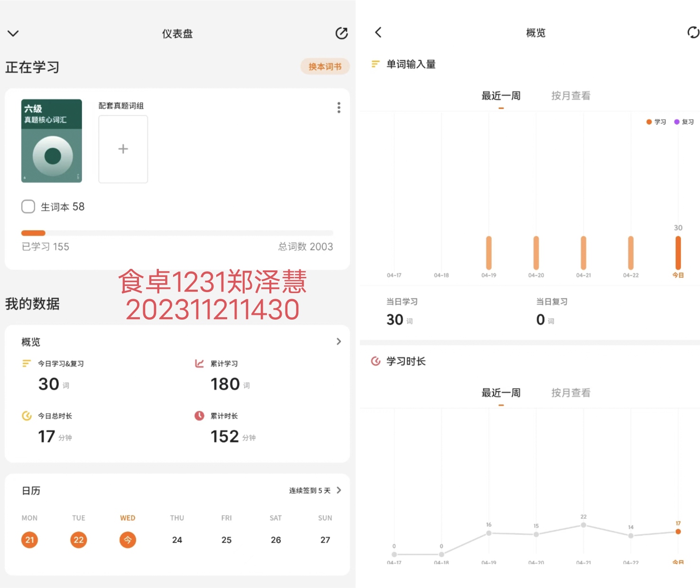
Task: Go back using the left arrow on 概览 page
Action: 378,32
